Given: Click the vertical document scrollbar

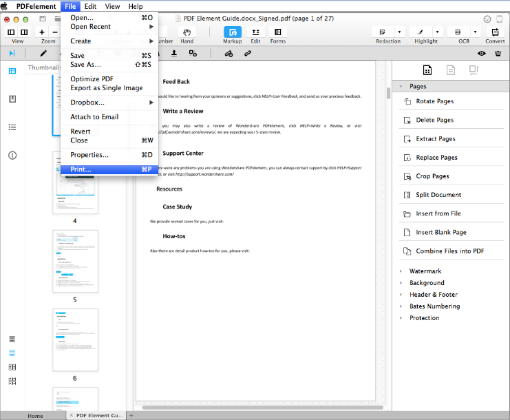Looking at the screenshot, I should click(388, 93).
